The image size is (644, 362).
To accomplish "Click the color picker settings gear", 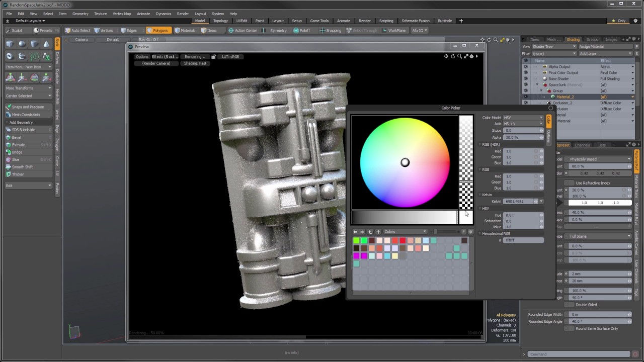I will pyautogui.click(x=470, y=232).
